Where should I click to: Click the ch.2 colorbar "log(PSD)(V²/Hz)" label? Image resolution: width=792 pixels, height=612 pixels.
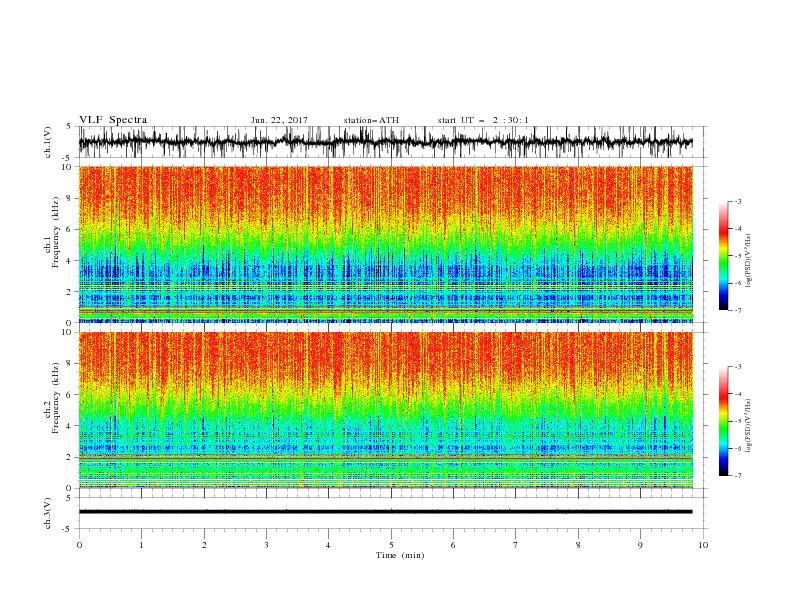748,426
